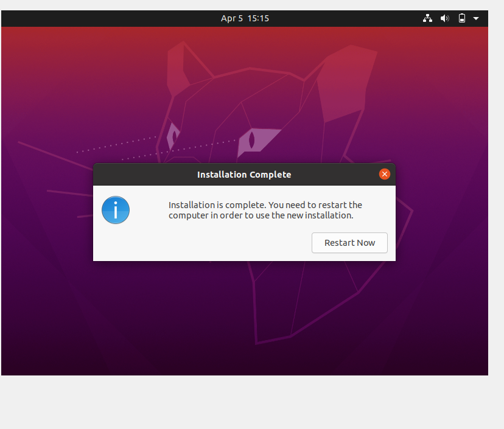The width and height of the screenshot is (504, 429).
Task: Click the Installation Complete title text
Action: tap(244, 175)
